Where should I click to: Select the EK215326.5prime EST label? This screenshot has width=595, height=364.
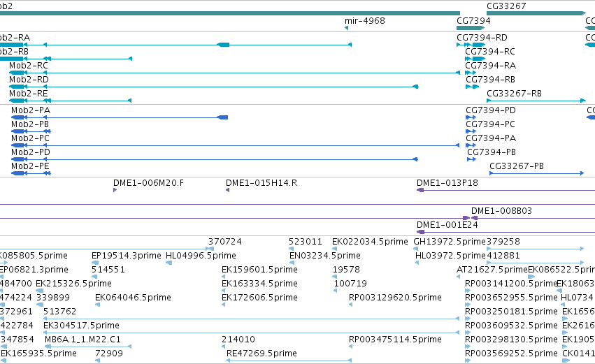tap(73, 284)
